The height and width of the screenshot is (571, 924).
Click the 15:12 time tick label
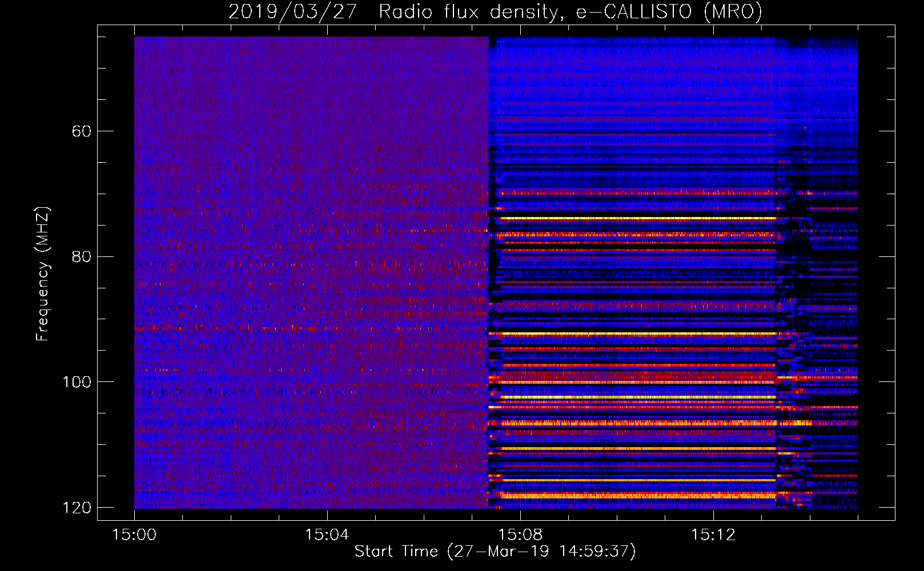point(713,535)
